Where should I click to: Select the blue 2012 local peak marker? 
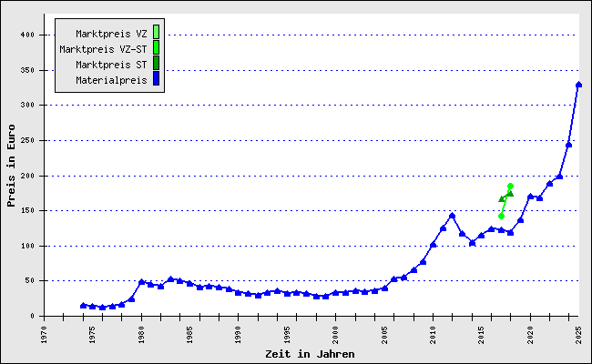click(452, 216)
